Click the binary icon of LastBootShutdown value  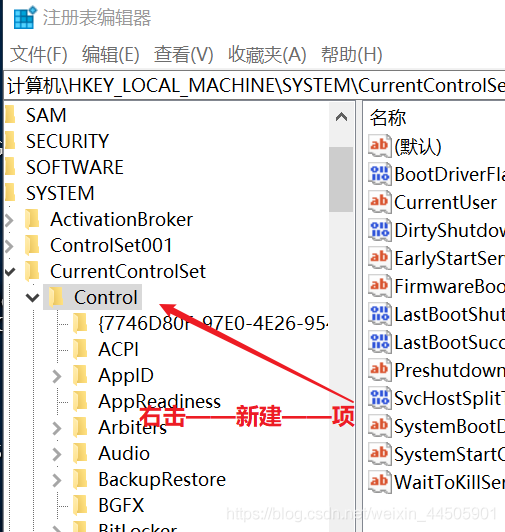click(379, 314)
